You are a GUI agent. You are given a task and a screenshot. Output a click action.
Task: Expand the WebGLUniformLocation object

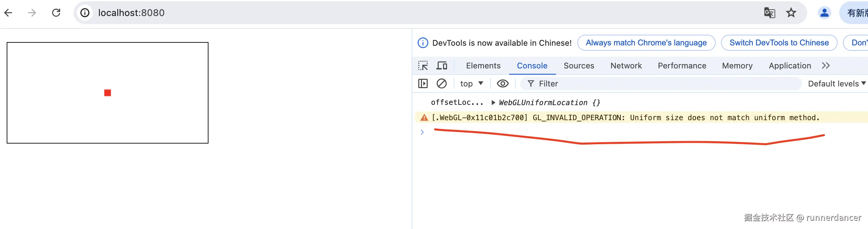[493, 103]
